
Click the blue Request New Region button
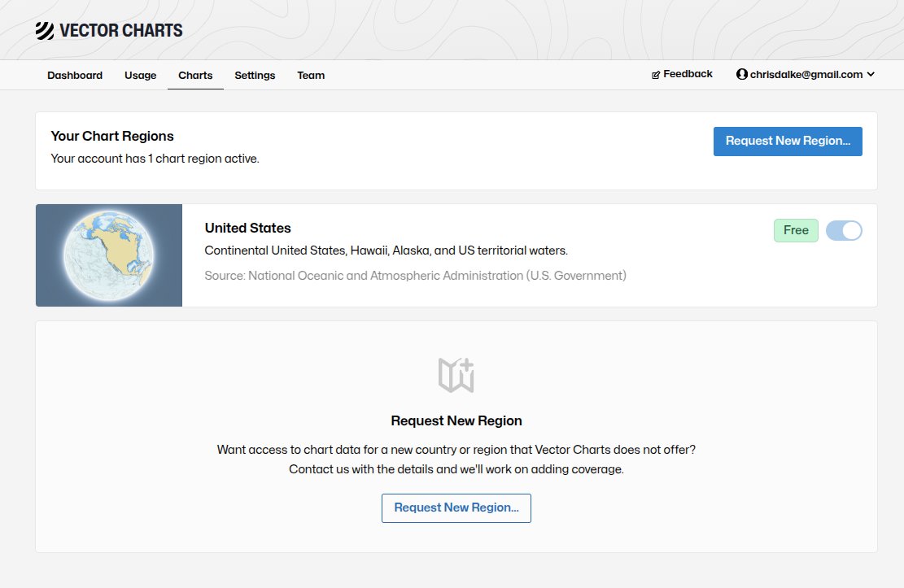tap(788, 142)
